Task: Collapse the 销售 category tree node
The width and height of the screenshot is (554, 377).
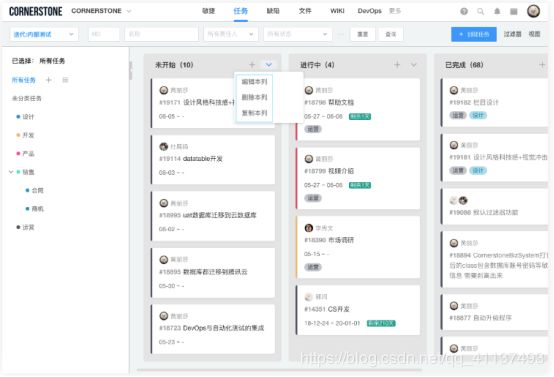Action: tap(11, 172)
